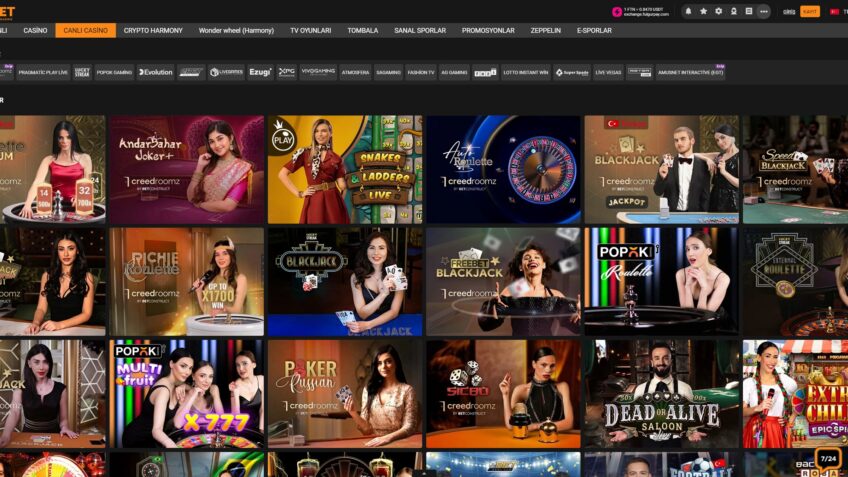The image size is (848, 477).
Task: Select the Turkish flag language selector
Action: (835, 11)
